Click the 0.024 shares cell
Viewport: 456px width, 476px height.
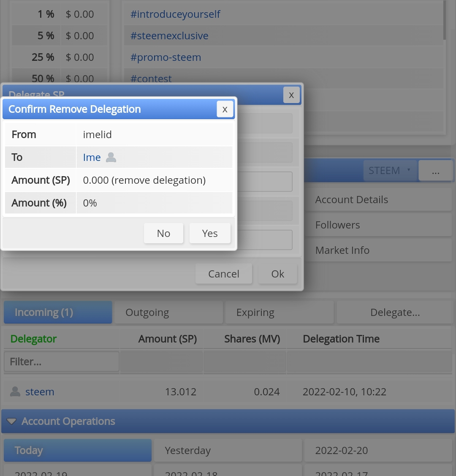click(267, 392)
